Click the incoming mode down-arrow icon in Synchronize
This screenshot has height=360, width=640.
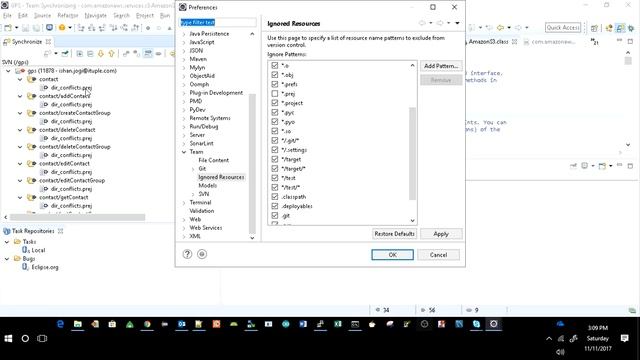tap(100, 53)
